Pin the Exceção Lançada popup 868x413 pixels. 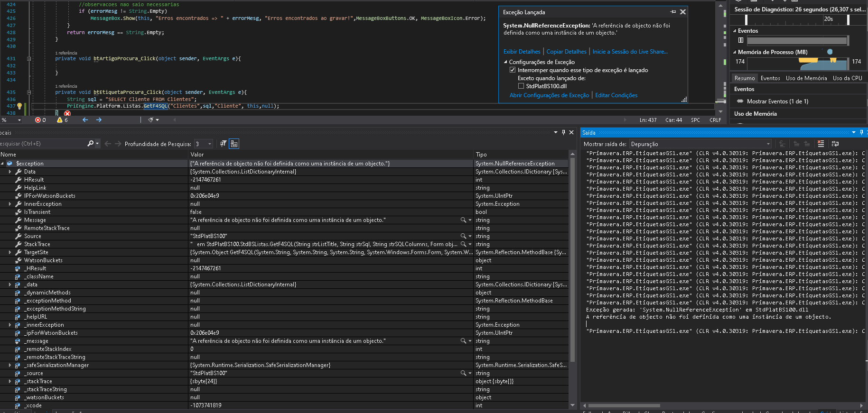pos(673,12)
